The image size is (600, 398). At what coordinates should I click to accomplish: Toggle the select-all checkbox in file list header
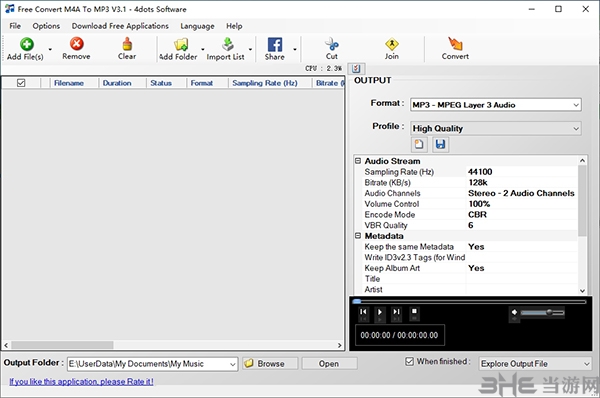21,83
